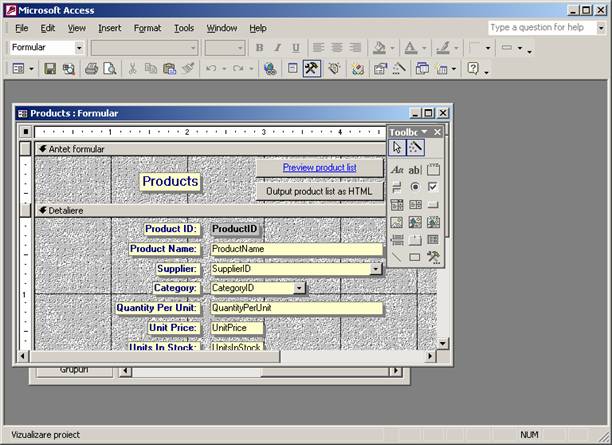Open the Insert menu

click(x=109, y=28)
